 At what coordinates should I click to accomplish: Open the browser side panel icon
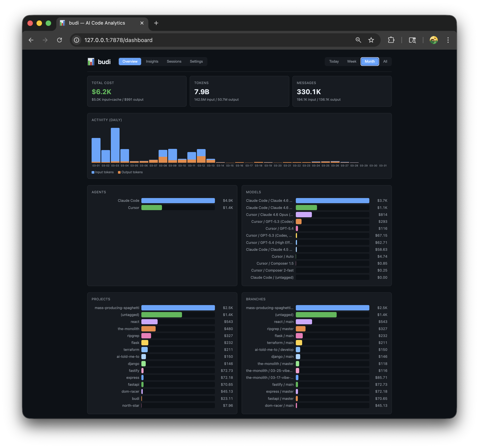(x=413, y=40)
